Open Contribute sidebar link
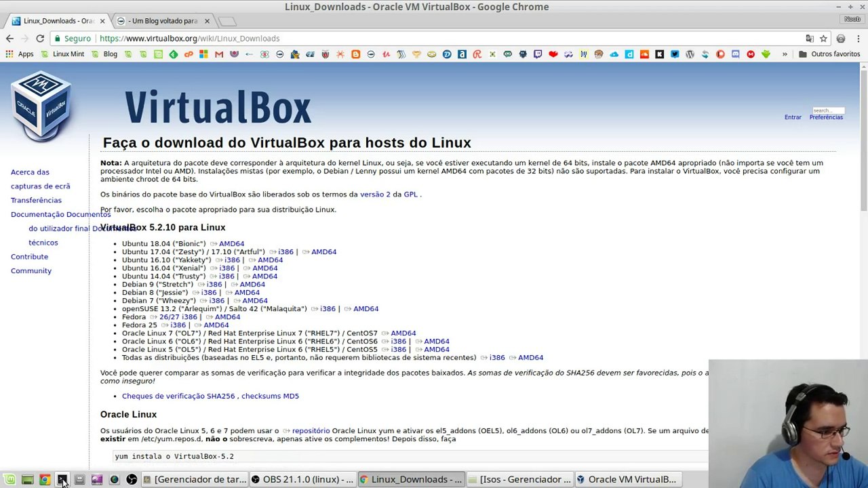This screenshot has width=868, height=488. tap(29, 257)
